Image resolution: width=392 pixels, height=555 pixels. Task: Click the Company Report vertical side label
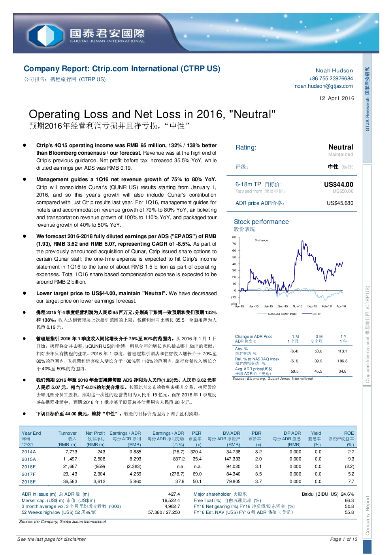click(x=367, y=515)
